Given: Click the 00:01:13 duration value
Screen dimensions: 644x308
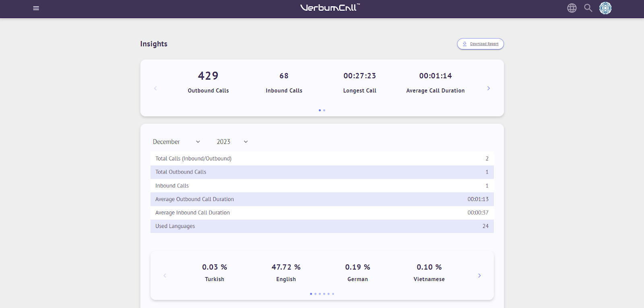Looking at the screenshot, I should point(478,199).
